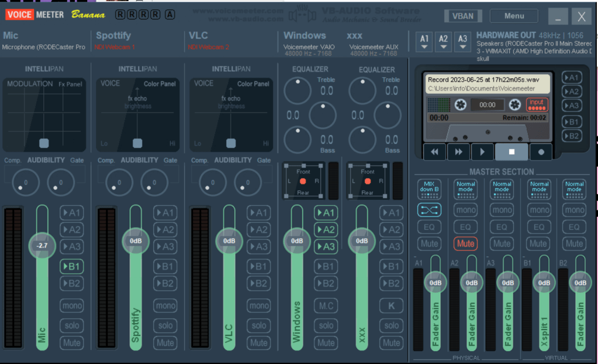The width and height of the screenshot is (598, 364).
Task: Enable A2 routing on Spottify strip
Action: click(x=165, y=230)
